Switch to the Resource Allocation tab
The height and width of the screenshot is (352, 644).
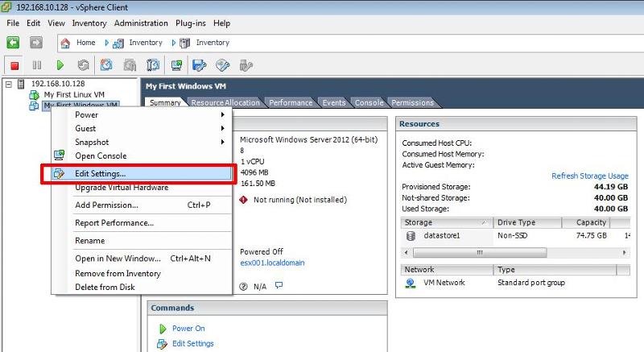click(x=225, y=102)
